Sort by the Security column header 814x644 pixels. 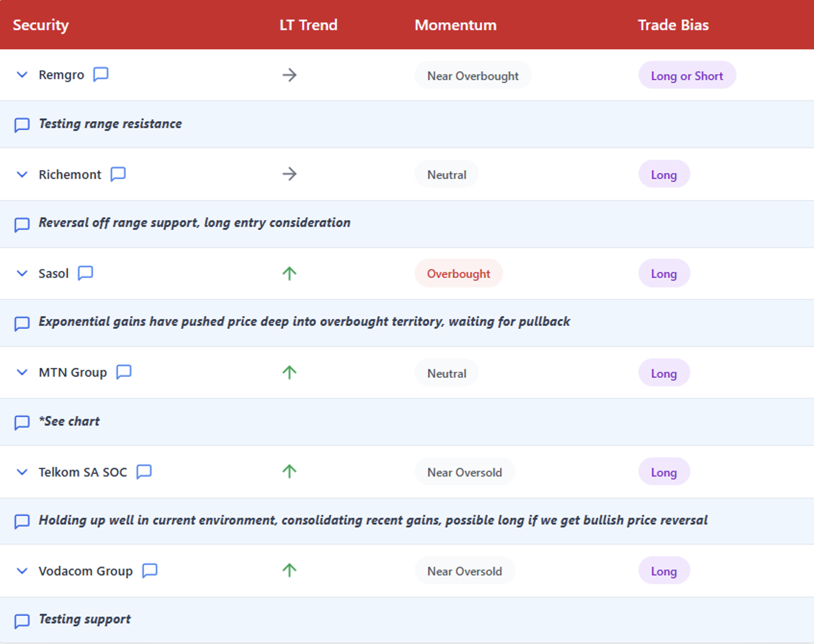(41, 25)
